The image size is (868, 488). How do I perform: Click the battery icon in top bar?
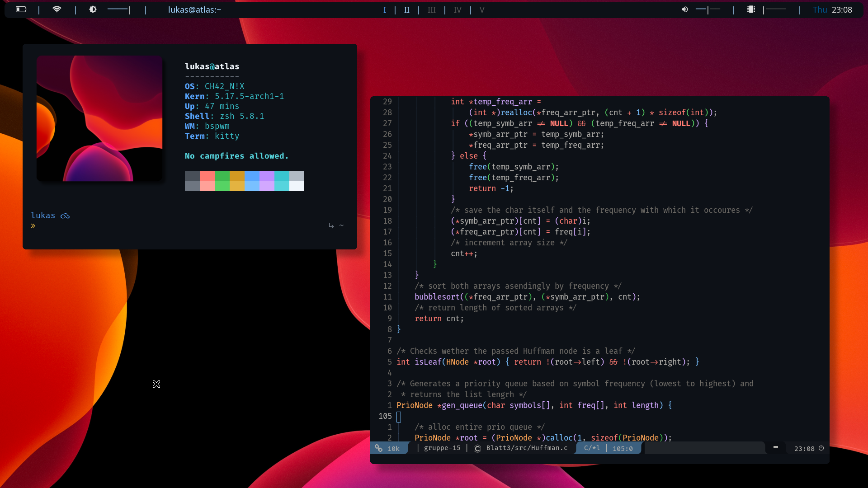click(x=21, y=9)
